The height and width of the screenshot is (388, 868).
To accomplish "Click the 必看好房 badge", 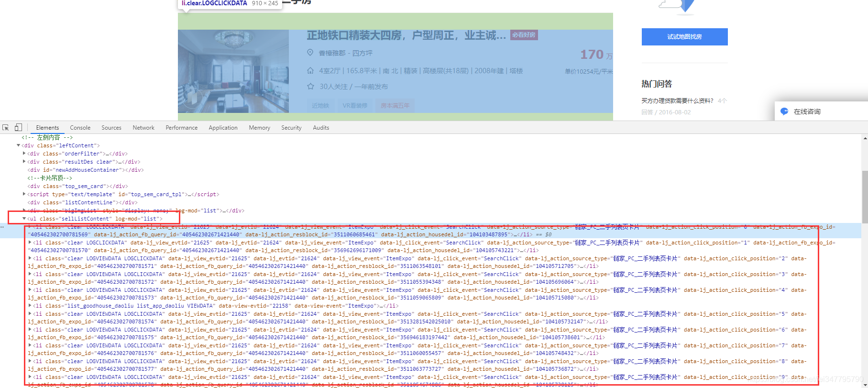I will (524, 35).
